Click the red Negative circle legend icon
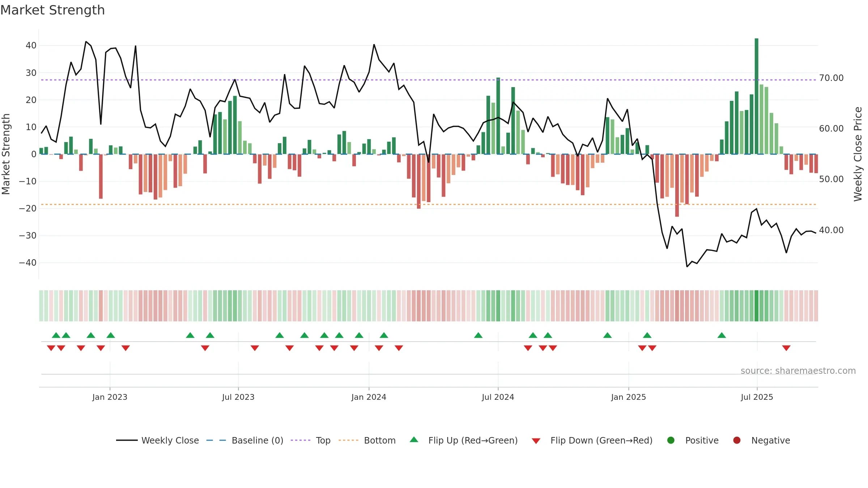Image resolution: width=868 pixels, height=488 pixels. point(737,440)
